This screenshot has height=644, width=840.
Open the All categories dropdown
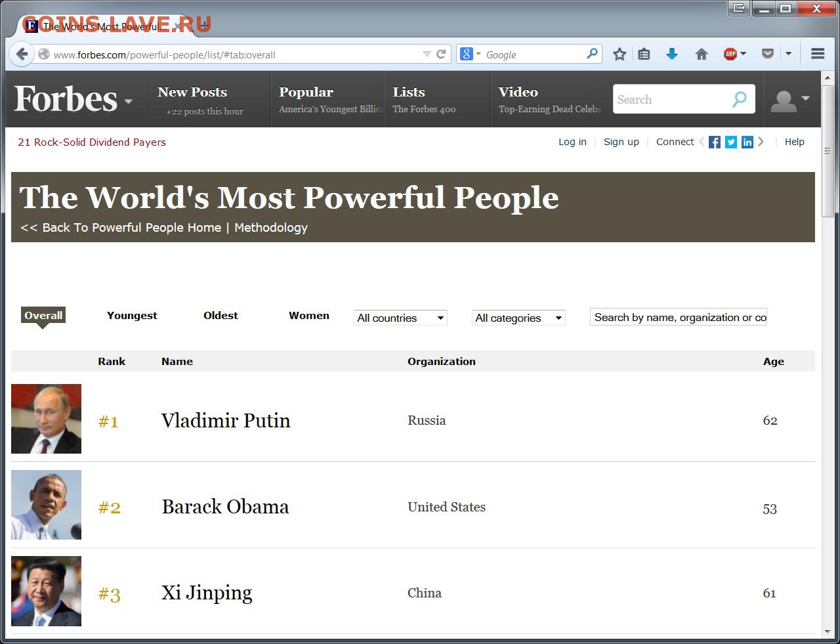(x=518, y=318)
